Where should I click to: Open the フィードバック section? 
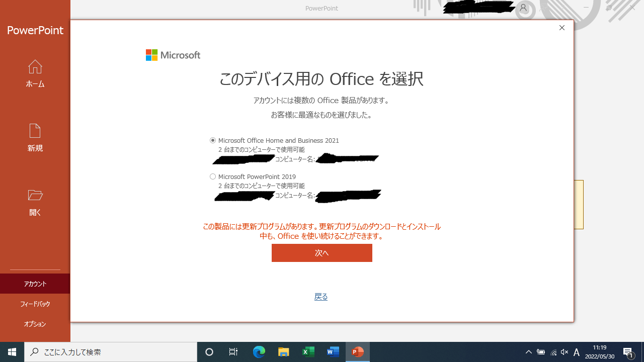tap(35, 304)
